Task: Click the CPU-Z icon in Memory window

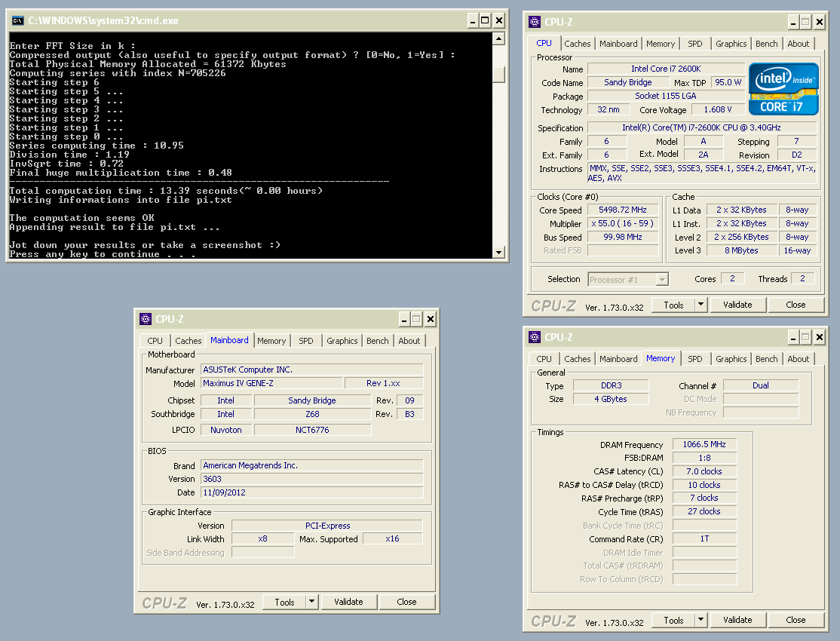Action: (x=535, y=337)
